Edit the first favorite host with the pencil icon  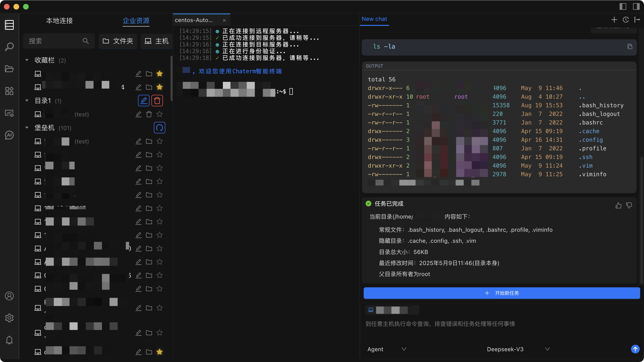138,74
